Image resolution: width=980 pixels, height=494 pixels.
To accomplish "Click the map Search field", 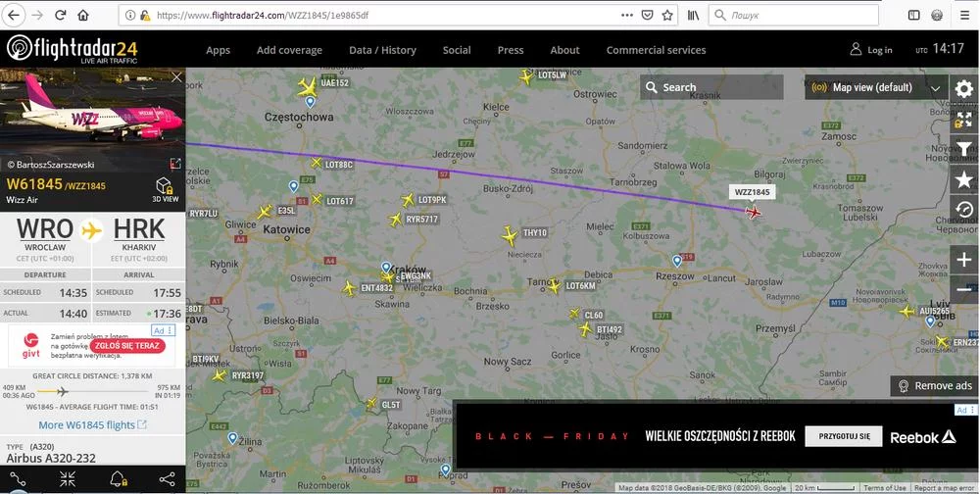I will click(711, 87).
